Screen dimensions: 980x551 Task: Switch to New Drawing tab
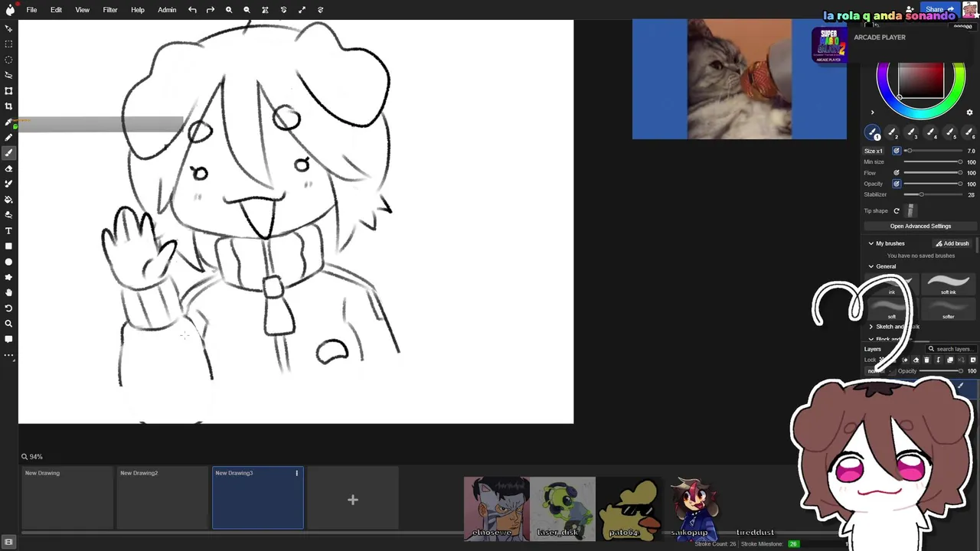tap(67, 498)
